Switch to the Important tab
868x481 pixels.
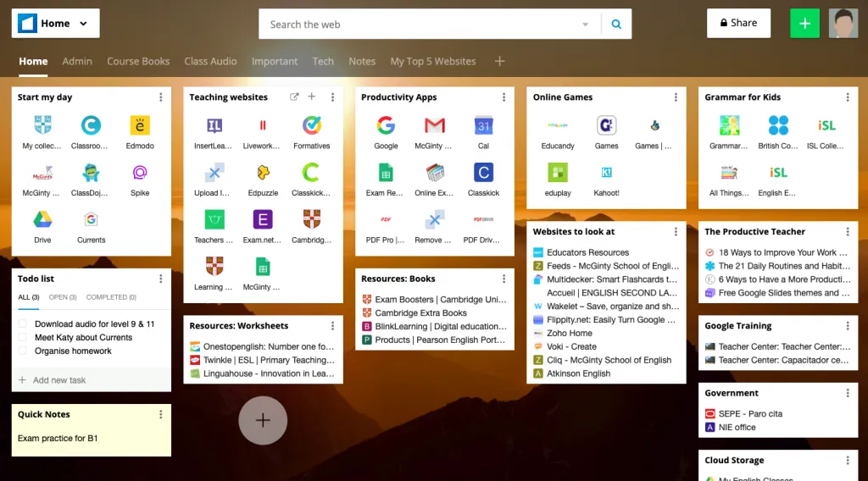coord(275,61)
